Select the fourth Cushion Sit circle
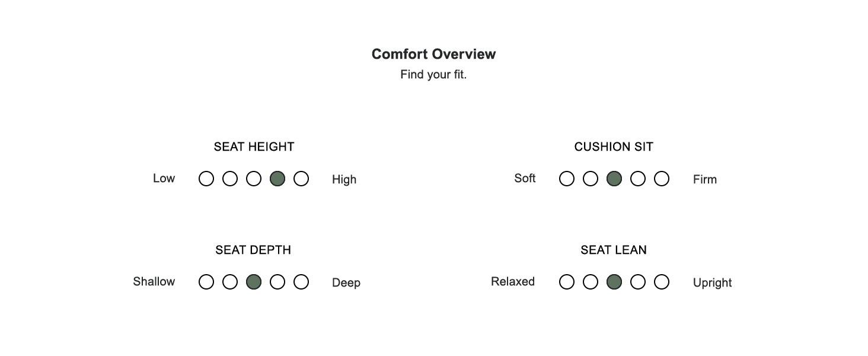Screen dimensions: 868x356 point(638,179)
